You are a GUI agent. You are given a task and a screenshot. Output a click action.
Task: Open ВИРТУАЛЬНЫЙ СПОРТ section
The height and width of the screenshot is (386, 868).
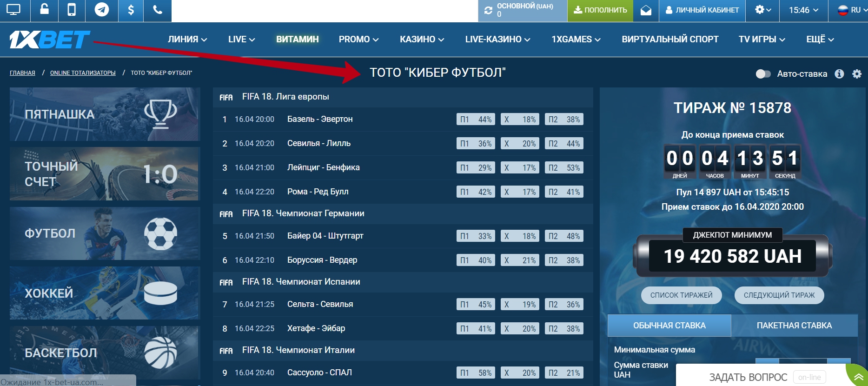coord(670,40)
